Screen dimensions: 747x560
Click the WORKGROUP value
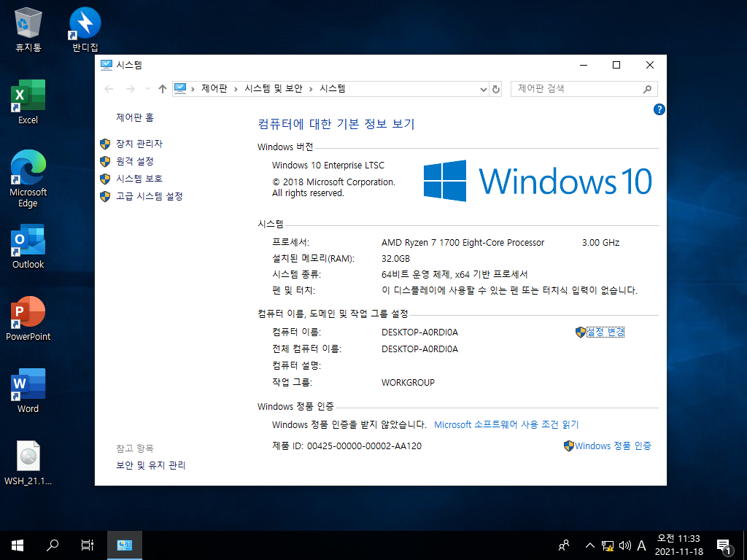(408, 382)
